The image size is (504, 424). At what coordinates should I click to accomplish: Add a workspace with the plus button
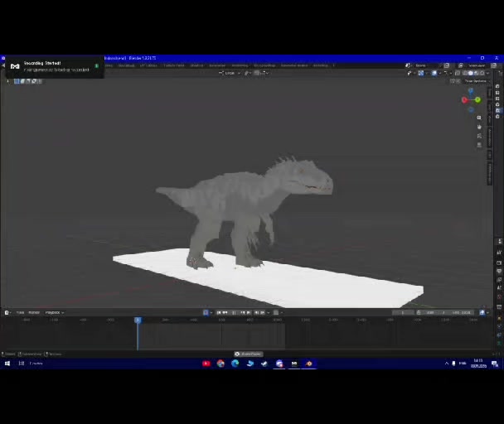click(333, 65)
